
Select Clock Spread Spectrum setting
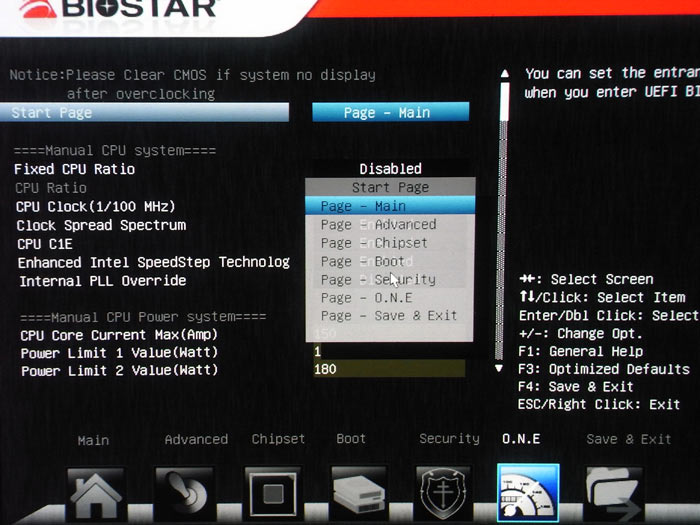tap(101, 225)
